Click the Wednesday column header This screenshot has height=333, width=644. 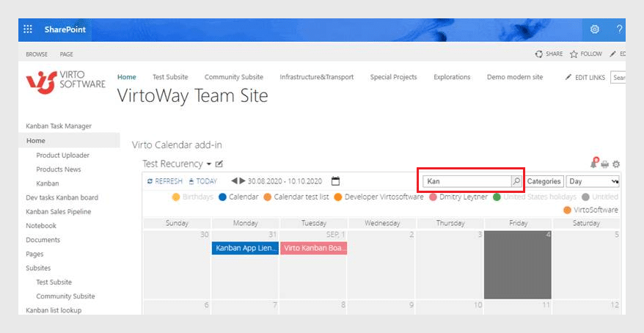pyautogui.click(x=382, y=224)
